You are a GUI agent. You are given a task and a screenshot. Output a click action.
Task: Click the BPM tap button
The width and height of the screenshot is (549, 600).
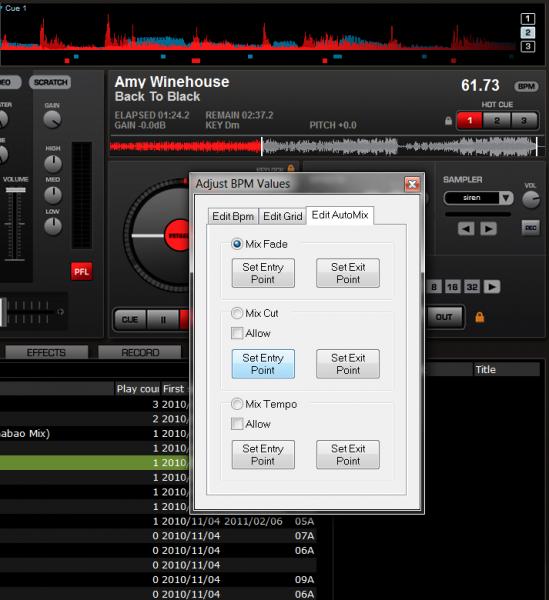click(526, 86)
